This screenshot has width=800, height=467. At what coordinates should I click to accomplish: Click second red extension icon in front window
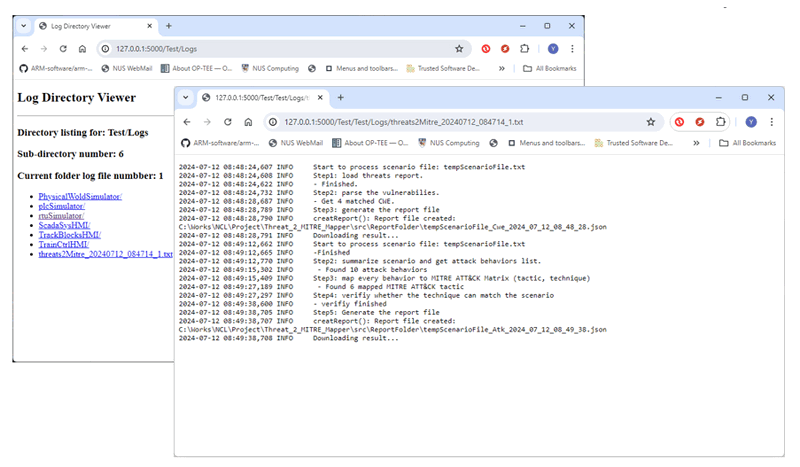[x=700, y=122]
